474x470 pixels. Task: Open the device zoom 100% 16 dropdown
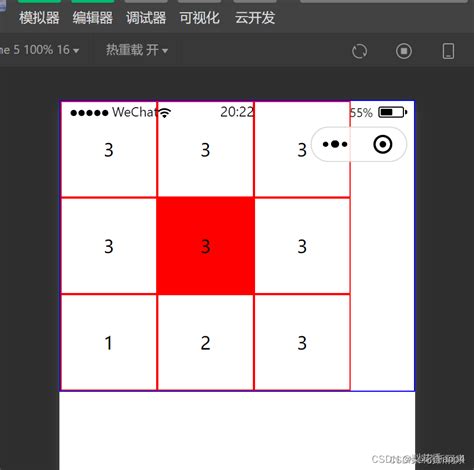(x=40, y=50)
